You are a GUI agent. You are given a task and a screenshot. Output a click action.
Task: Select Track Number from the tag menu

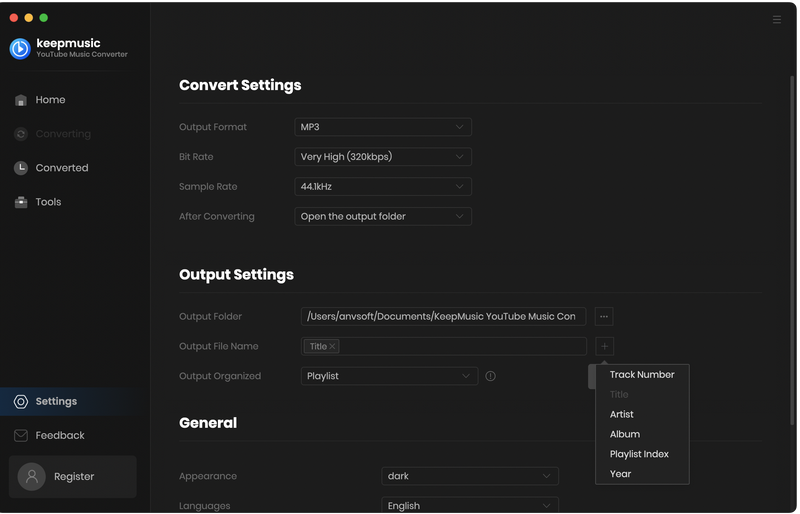coord(642,375)
